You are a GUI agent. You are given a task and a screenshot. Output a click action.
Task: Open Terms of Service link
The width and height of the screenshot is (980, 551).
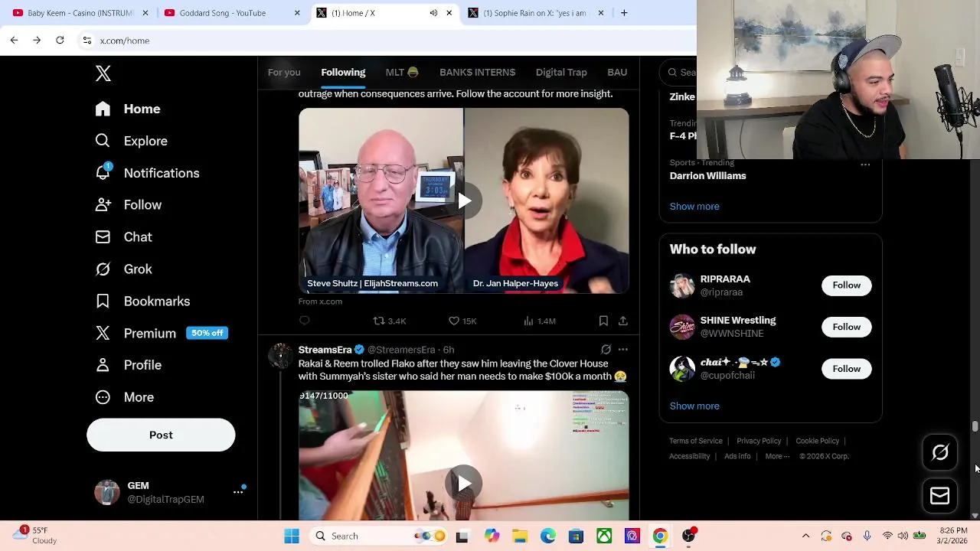696,441
